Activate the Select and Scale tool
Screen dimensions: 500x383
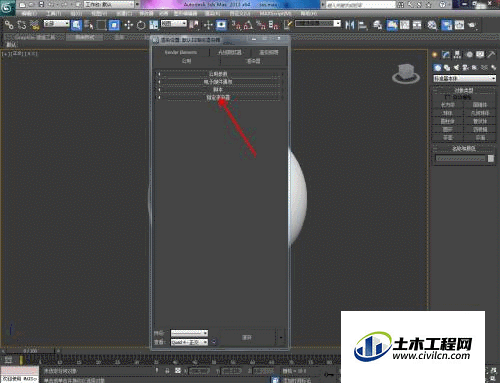click(153, 25)
